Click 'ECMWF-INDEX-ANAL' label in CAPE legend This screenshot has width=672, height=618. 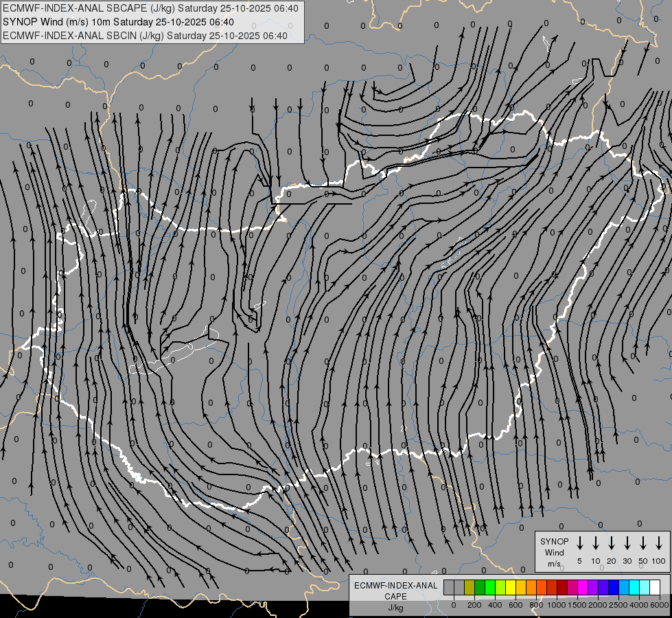click(x=395, y=586)
